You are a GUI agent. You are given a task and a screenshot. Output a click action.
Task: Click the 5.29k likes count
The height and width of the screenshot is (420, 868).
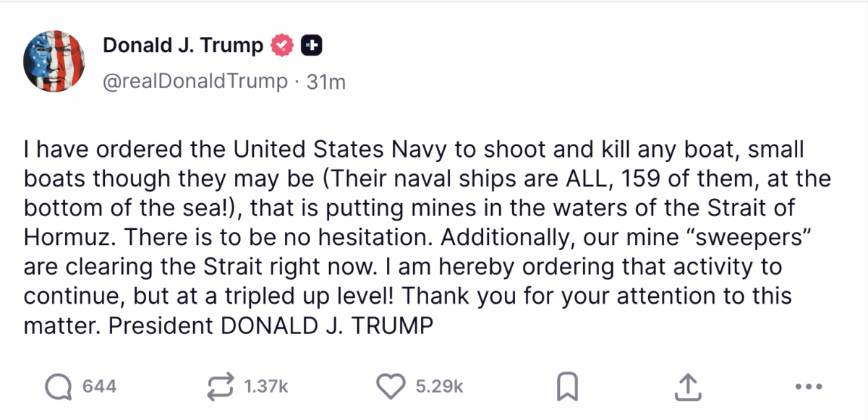(x=439, y=387)
